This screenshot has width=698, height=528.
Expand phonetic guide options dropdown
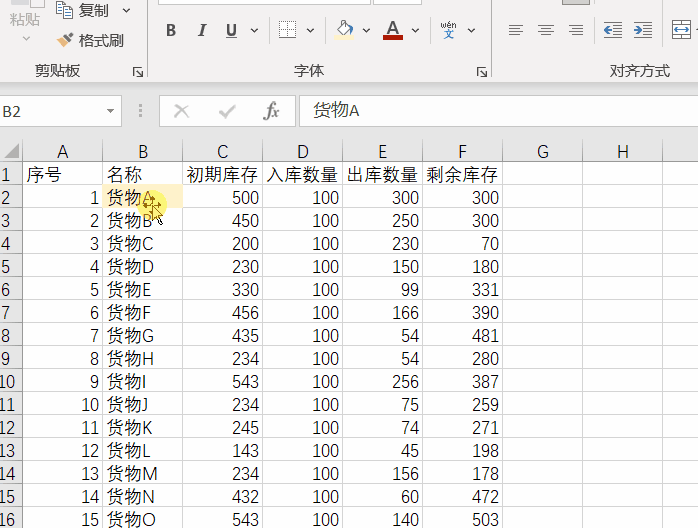click(x=471, y=31)
